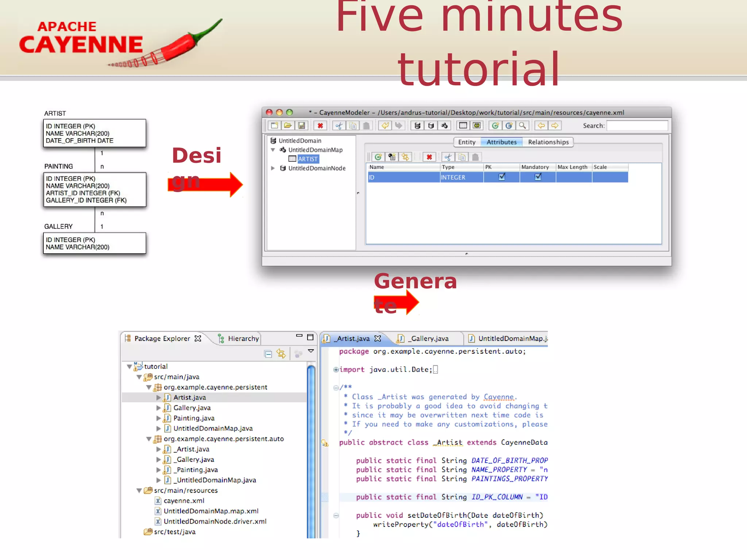The width and height of the screenshot is (747, 560).
Task: Click Package Explorer vertical scrollbar
Action: [x=311, y=450]
